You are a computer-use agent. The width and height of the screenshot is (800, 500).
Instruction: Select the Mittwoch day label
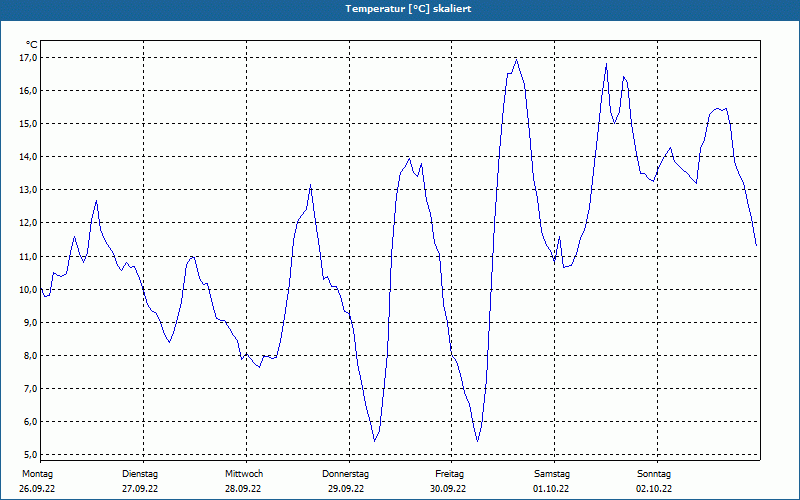point(244,474)
